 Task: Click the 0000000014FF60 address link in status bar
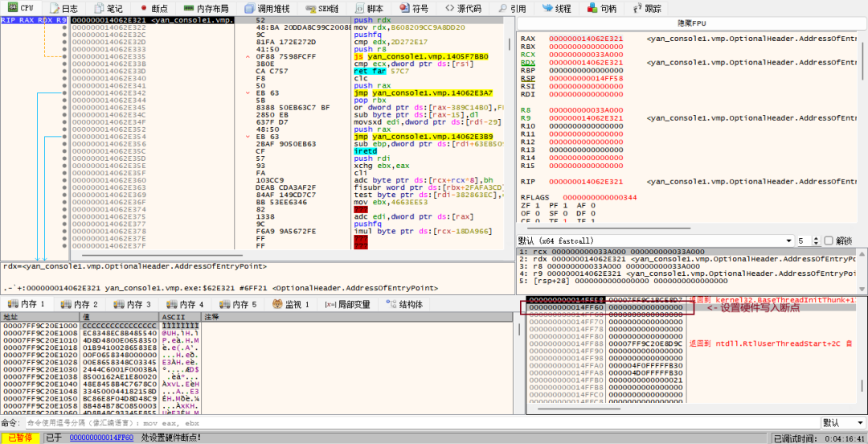(101, 438)
